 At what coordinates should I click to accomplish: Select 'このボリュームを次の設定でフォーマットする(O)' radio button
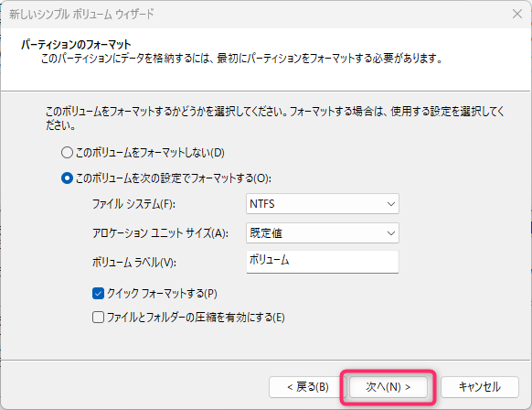(x=67, y=178)
